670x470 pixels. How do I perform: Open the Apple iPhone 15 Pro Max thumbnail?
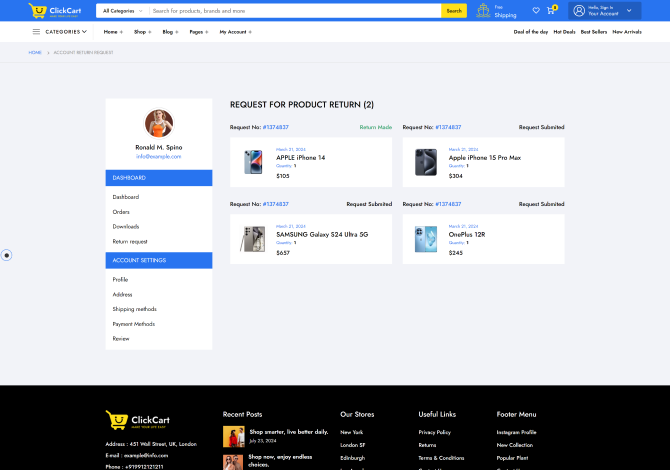[426, 162]
